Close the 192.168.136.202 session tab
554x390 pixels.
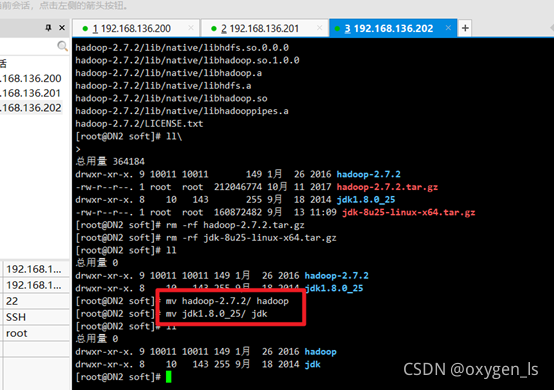coord(448,28)
